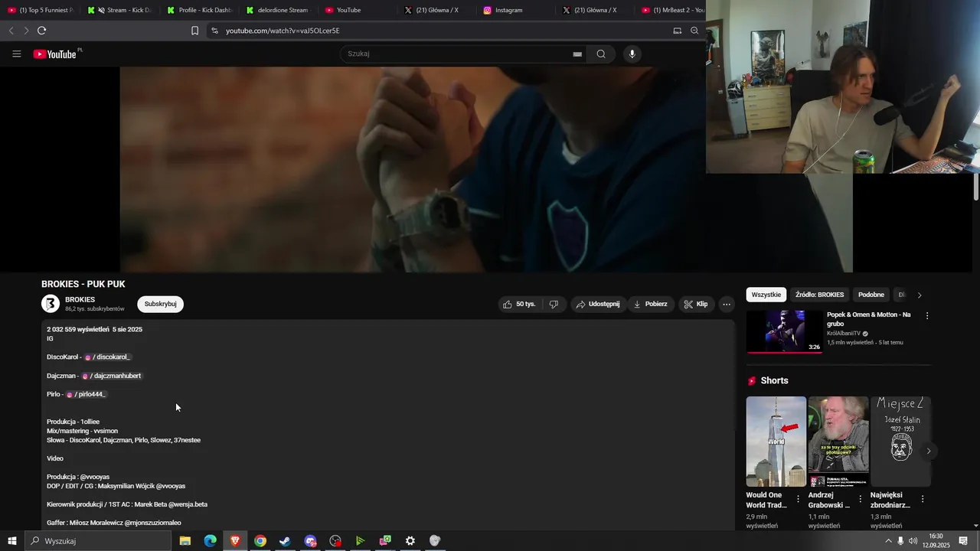Open Windows Settings gear in taskbar
This screenshot has height=551, width=980.
[x=410, y=541]
